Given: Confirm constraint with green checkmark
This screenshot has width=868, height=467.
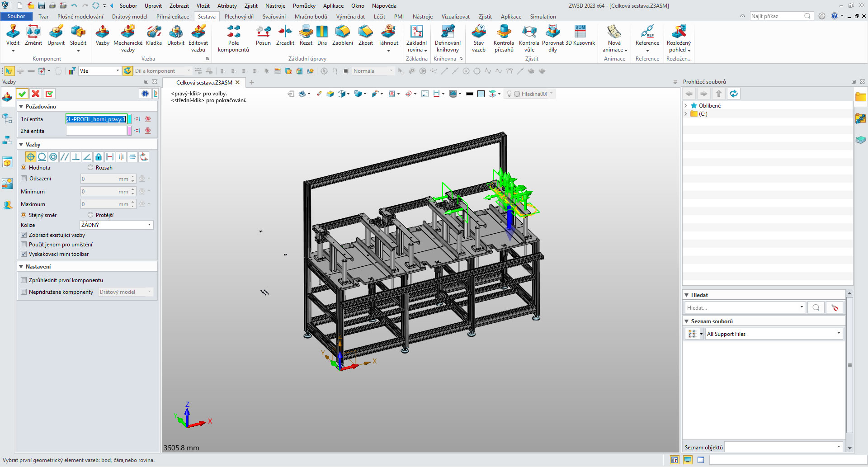Looking at the screenshot, I should pos(22,94).
